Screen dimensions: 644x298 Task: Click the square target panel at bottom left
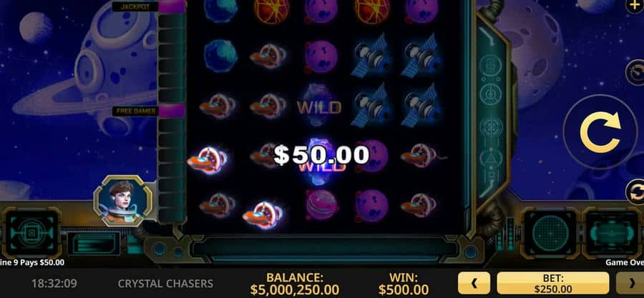[x=31, y=234]
